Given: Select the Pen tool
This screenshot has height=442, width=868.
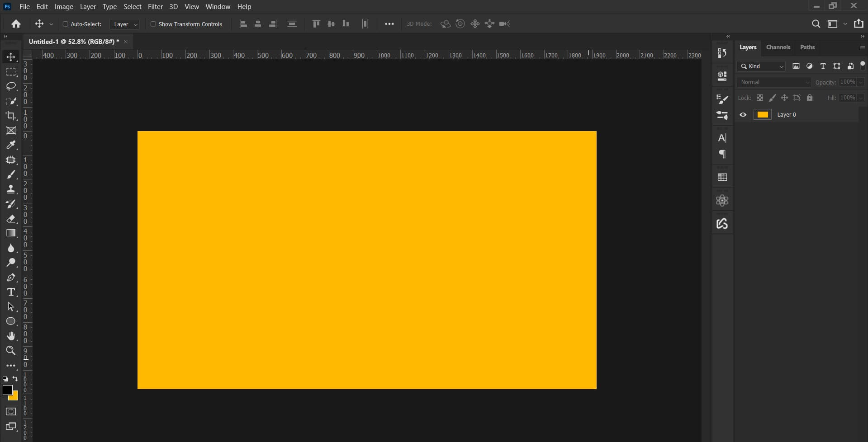Looking at the screenshot, I should coord(11,277).
